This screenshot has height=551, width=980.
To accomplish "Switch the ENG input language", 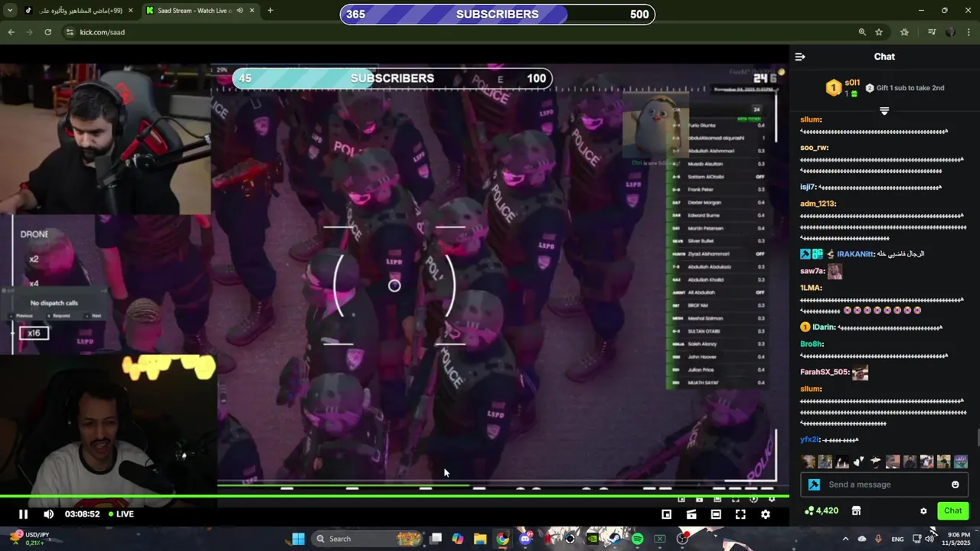I will [897, 539].
